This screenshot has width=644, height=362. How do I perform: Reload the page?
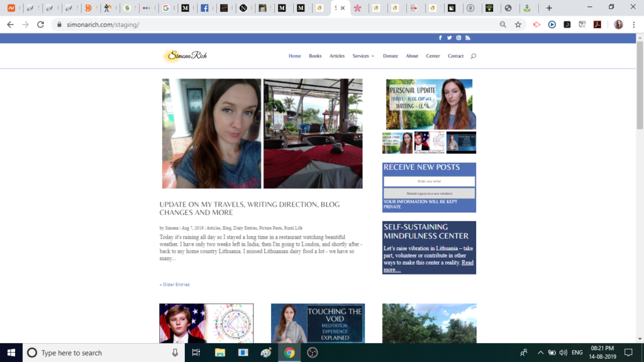pos(40,25)
